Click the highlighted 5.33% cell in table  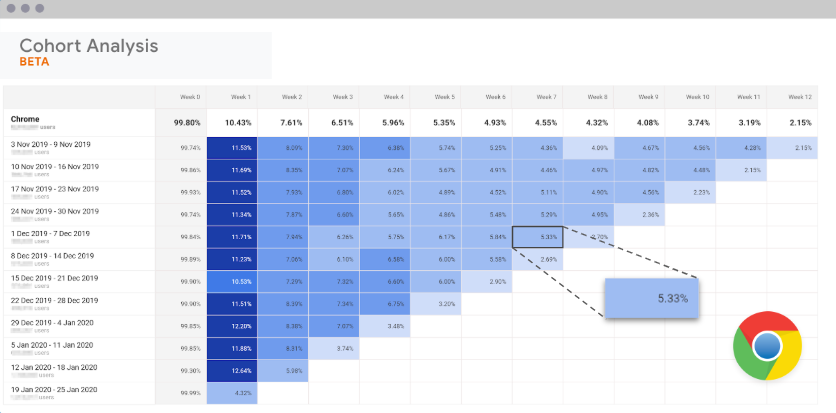[x=537, y=237]
